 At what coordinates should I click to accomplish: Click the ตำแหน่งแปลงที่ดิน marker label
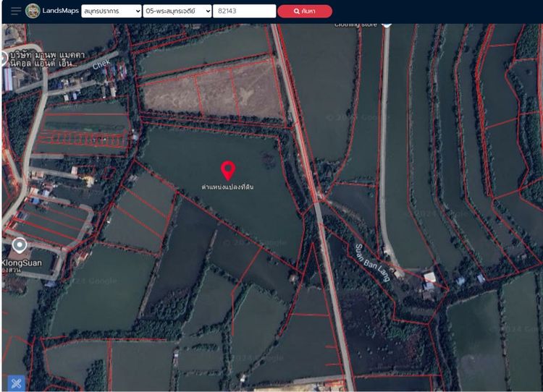pyautogui.click(x=227, y=187)
